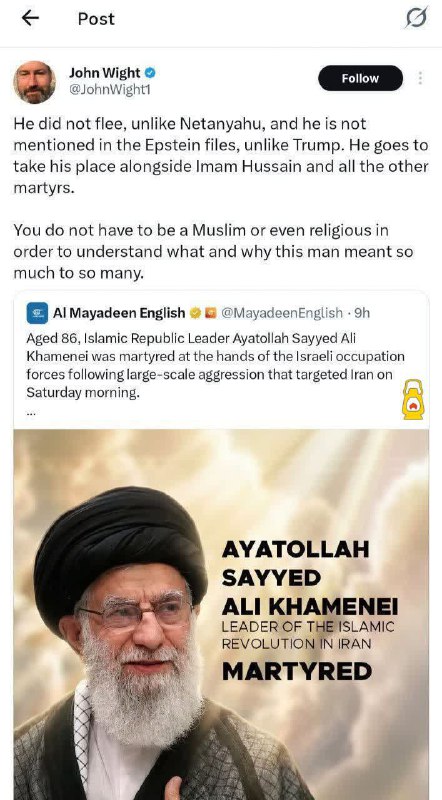Open the John Wight display name
The height and width of the screenshot is (800, 442).
105,73
